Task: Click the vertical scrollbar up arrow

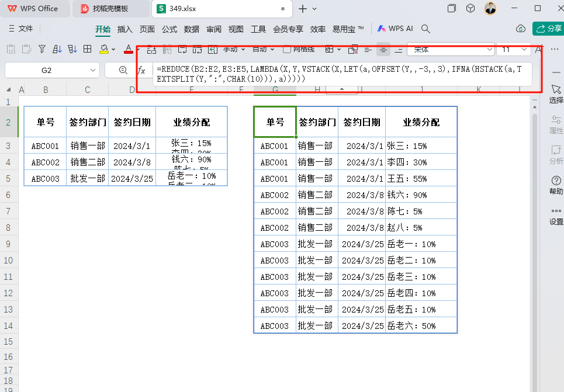Action: click(x=535, y=107)
